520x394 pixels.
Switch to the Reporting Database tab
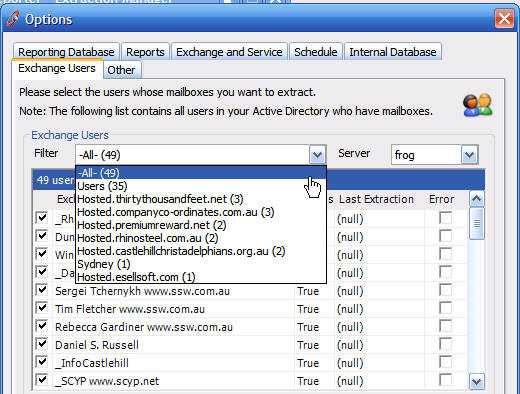tap(66, 52)
